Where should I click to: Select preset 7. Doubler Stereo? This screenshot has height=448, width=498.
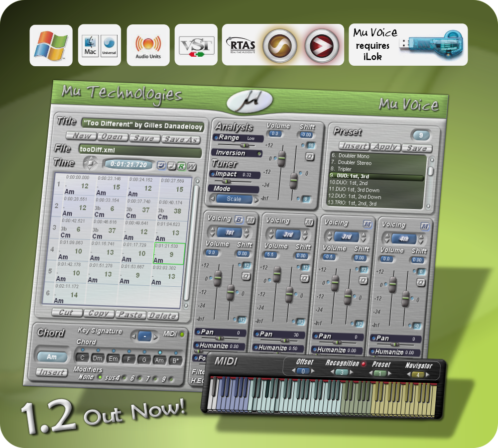(x=351, y=162)
